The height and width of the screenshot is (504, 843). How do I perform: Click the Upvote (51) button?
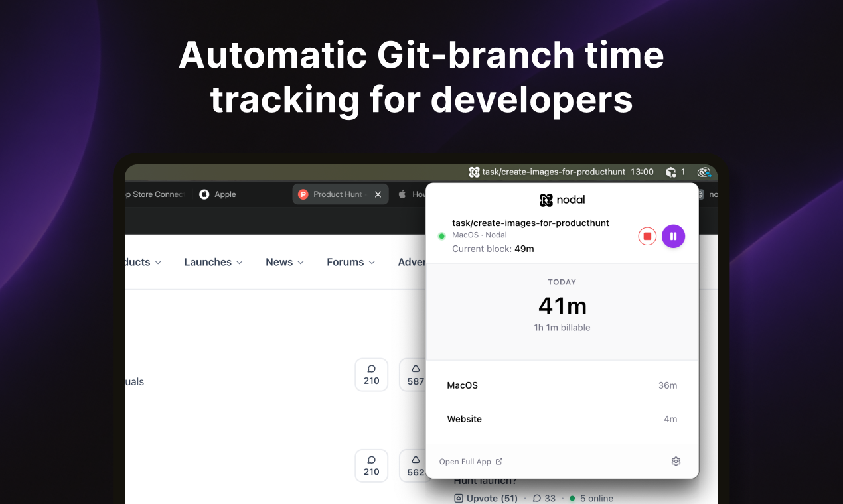click(x=486, y=498)
